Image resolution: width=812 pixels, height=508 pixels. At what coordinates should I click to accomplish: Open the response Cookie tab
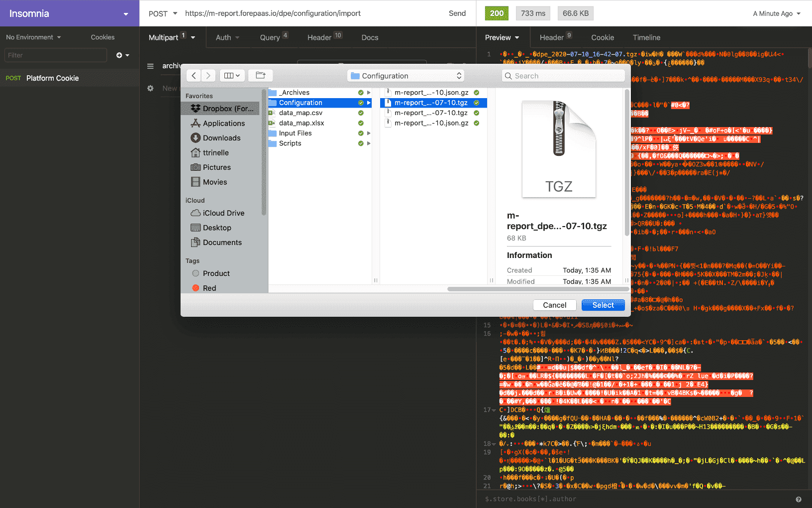point(603,37)
